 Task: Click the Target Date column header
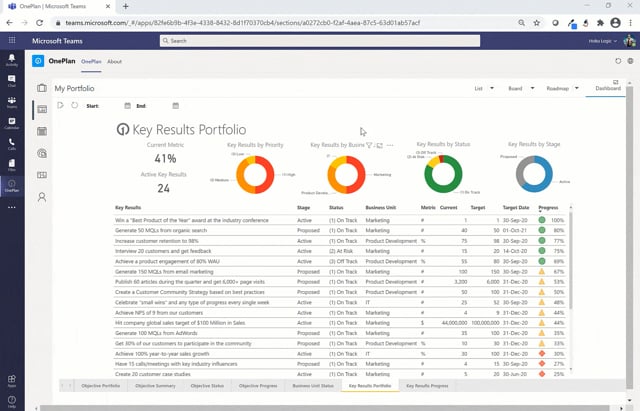(x=516, y=208)
